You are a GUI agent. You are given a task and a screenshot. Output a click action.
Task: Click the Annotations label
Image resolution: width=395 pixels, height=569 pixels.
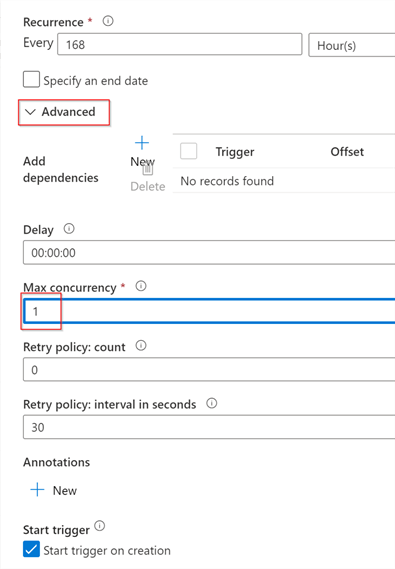(x=56, y=462)
